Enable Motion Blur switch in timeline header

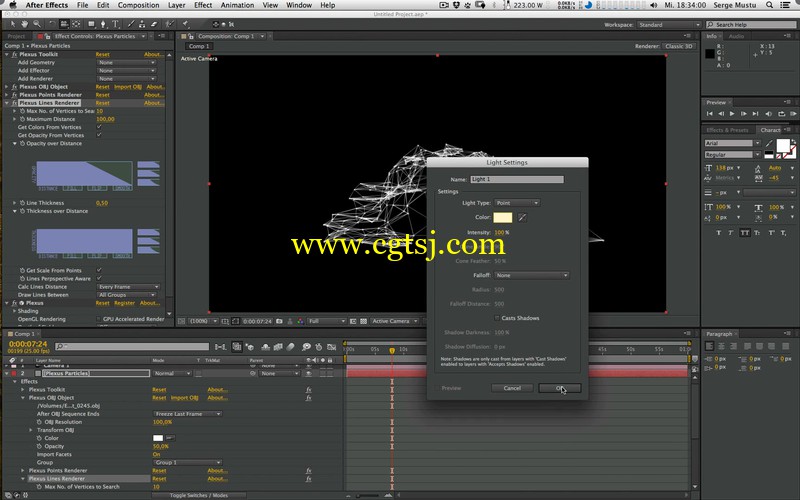[x=291, y=347]
